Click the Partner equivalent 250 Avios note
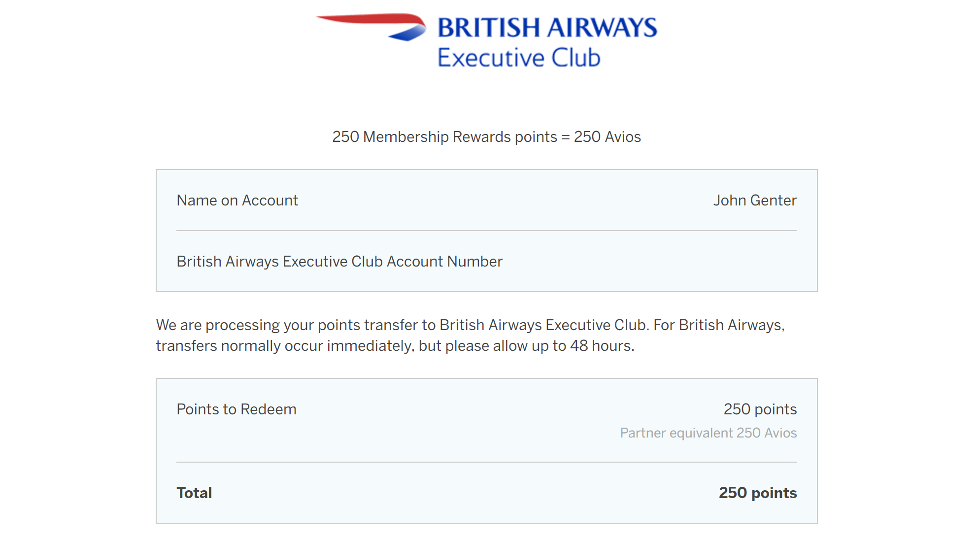The width and height of the screenshot is (980, 539). coord(708,433)
